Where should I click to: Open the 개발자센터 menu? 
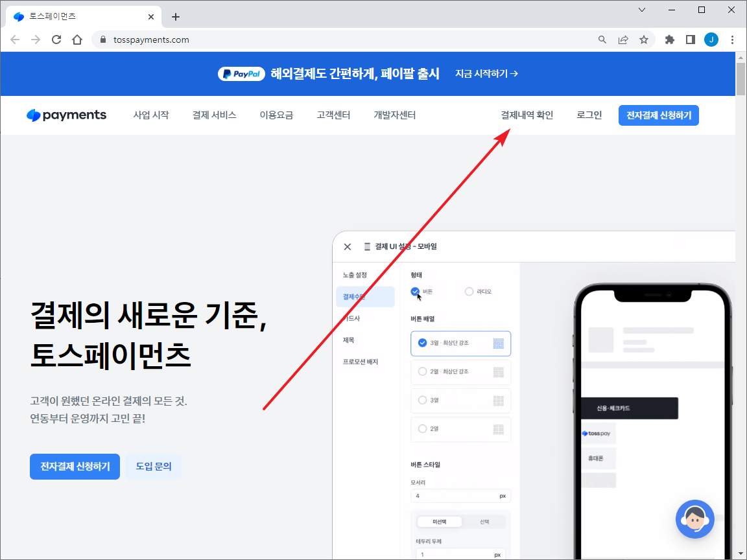[394, 115]
